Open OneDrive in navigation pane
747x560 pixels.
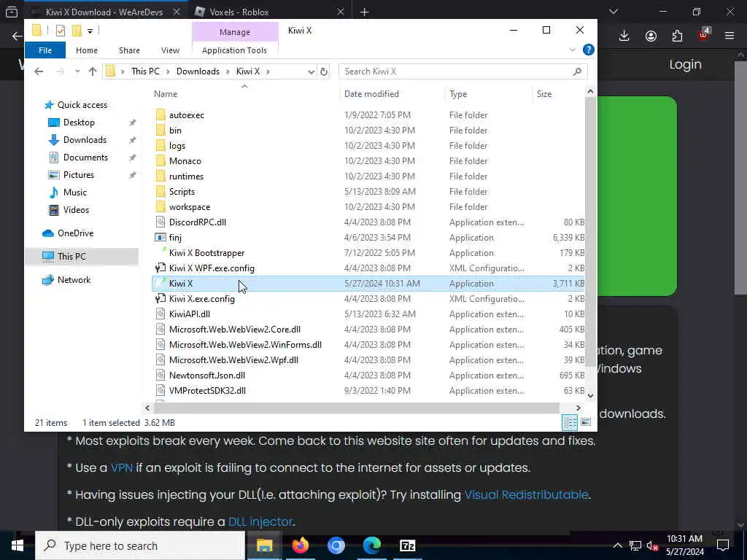(75, 233)
